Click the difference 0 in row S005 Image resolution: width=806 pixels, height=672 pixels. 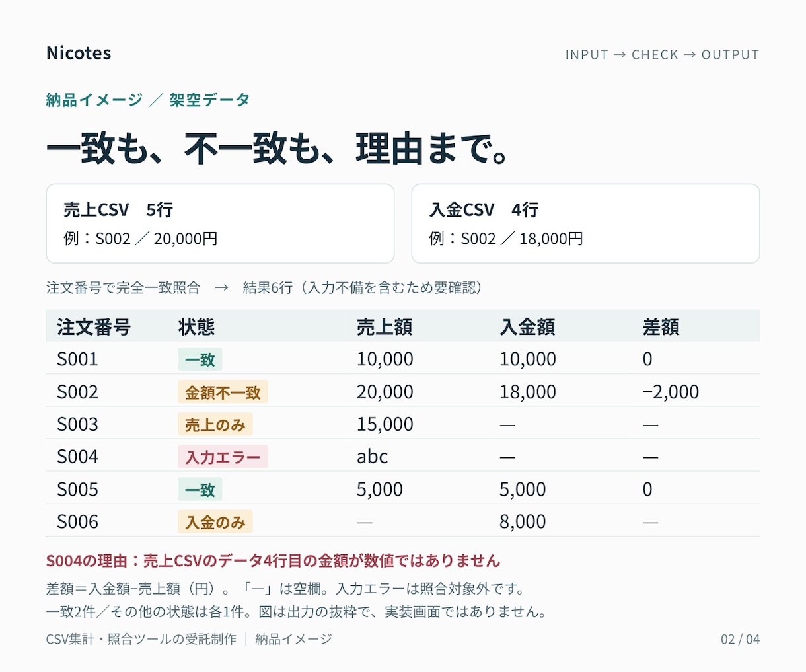[x=647, y=490]
